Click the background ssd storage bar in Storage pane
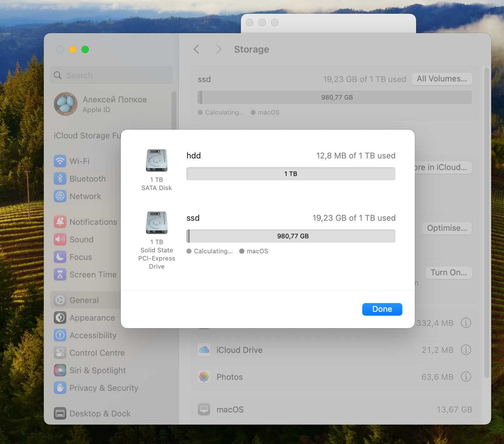The height and width of the screenshot is (444, 504). 334,97
